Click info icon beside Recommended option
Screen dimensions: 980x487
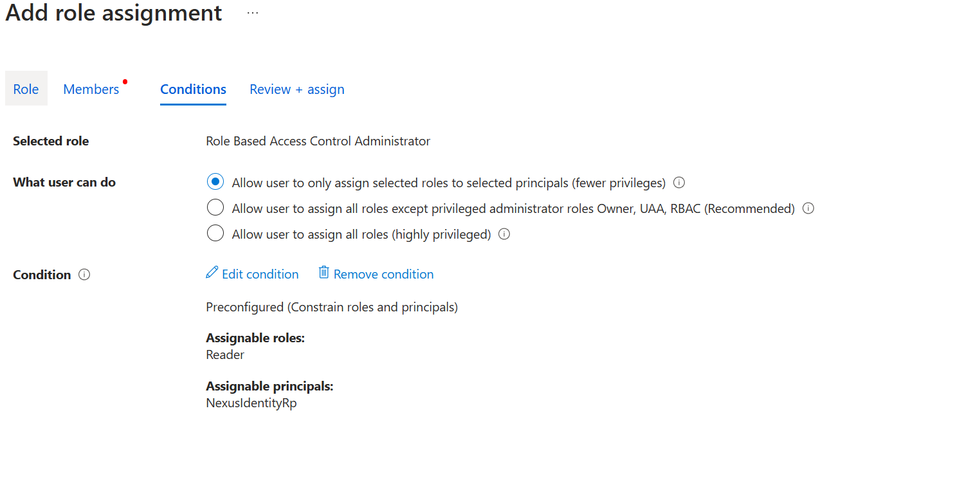(808, 208)
